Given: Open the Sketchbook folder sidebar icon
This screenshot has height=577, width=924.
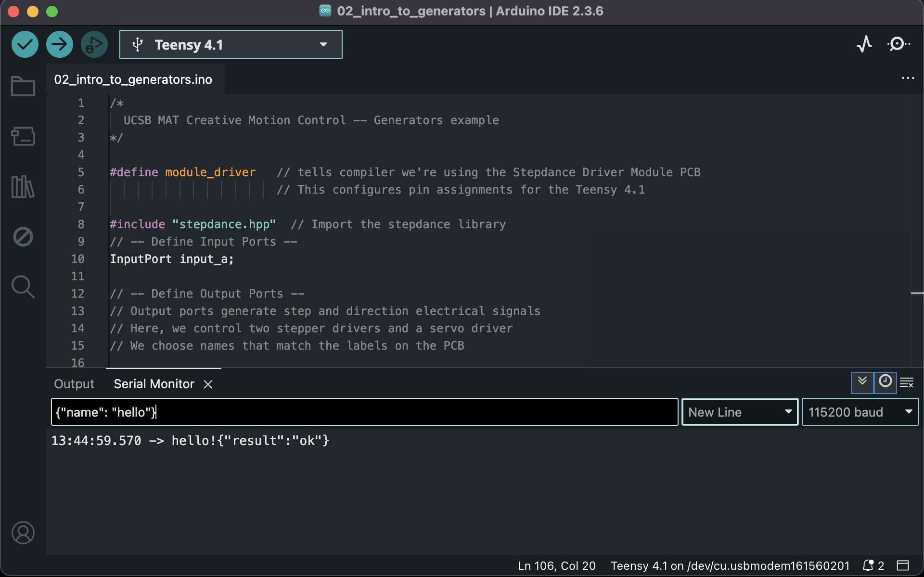Looking at the screenshot, I should click(23, 87).
